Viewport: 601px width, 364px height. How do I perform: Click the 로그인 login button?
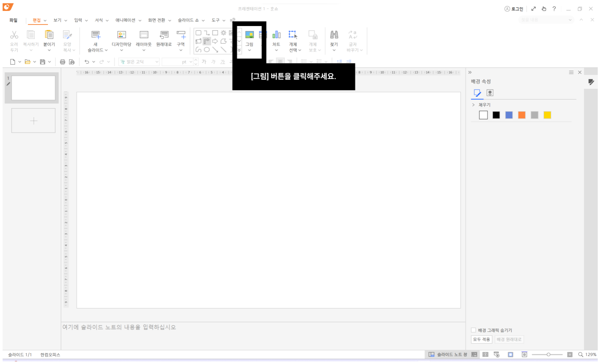pyautogui.click(x=514, y=9)
